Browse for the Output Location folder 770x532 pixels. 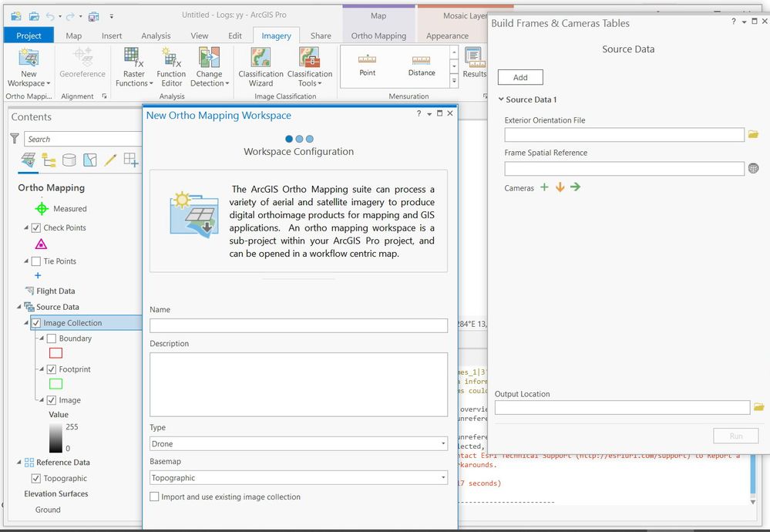758,407
